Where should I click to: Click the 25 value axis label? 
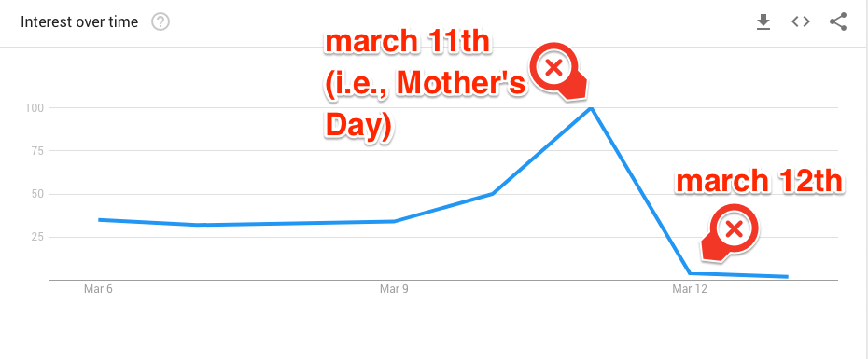(x=35, y=237)
